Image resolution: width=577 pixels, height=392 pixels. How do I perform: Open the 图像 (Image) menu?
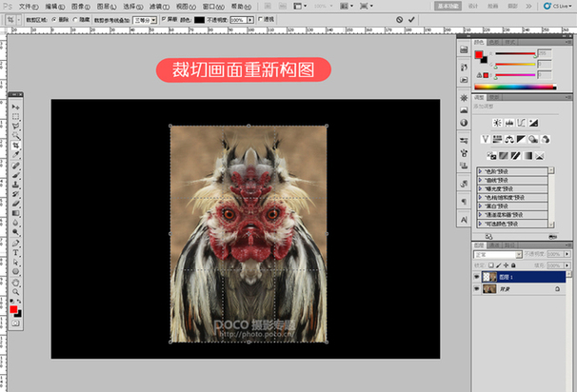(x=79, y=6)
